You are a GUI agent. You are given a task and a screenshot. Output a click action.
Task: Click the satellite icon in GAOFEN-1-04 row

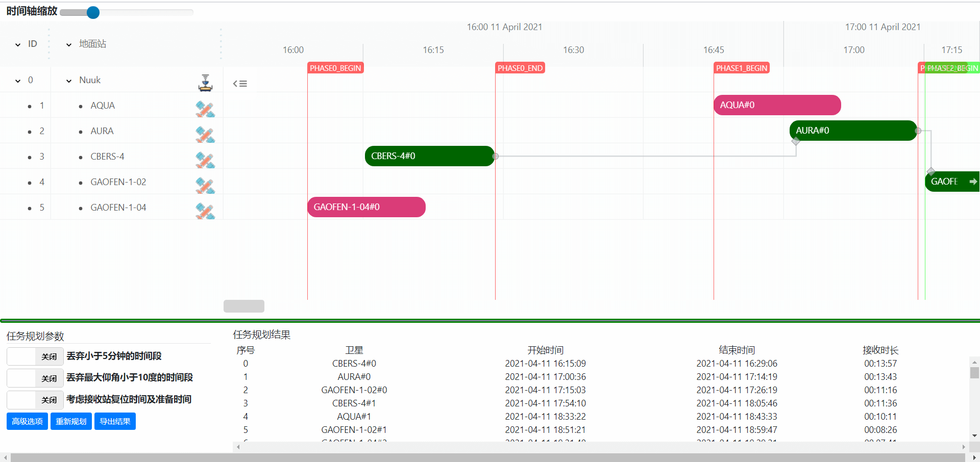pos(205,211)
